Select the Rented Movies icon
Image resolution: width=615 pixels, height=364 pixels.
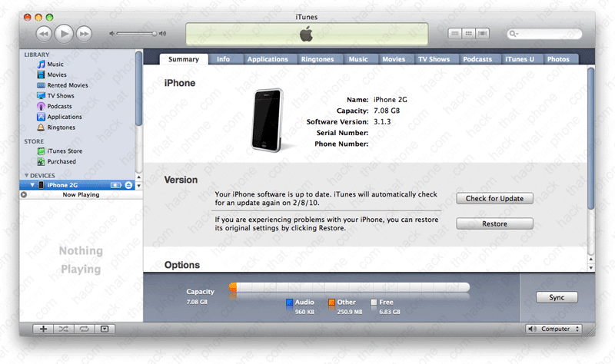pos(41,85)
